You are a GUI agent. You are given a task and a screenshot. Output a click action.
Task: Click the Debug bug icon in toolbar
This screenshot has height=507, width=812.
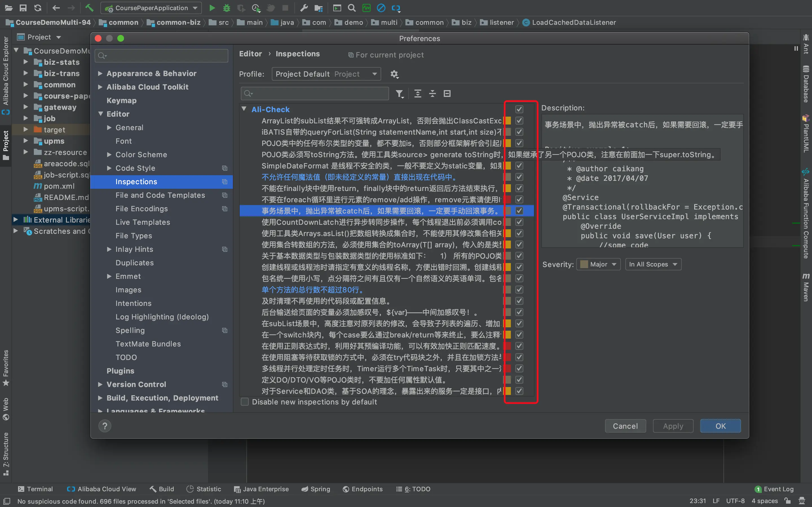pyautogui.click(x=226, y=8)
